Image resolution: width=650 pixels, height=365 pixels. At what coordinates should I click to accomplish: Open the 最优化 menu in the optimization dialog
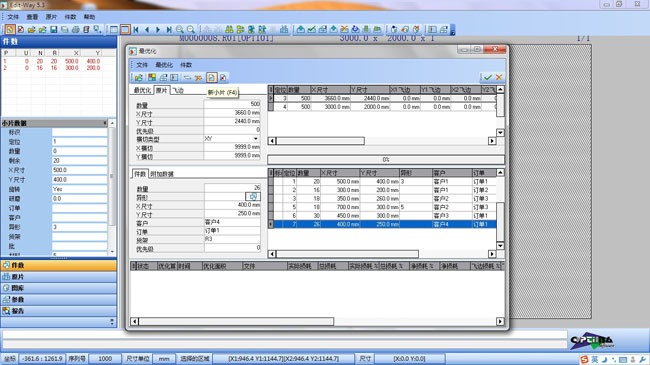164,65
